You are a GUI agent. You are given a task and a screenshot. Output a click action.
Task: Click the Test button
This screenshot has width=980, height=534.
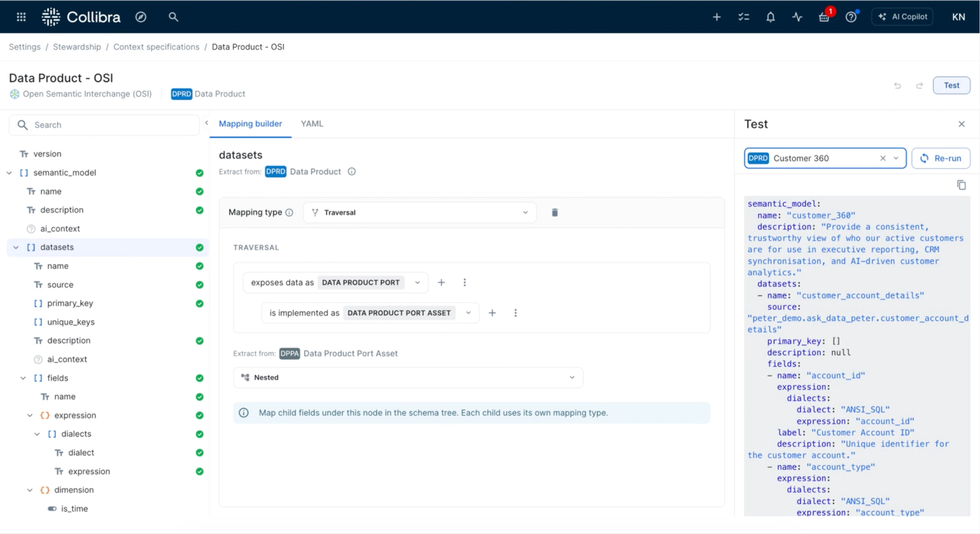pyautogui.click(x=951, y=86)
